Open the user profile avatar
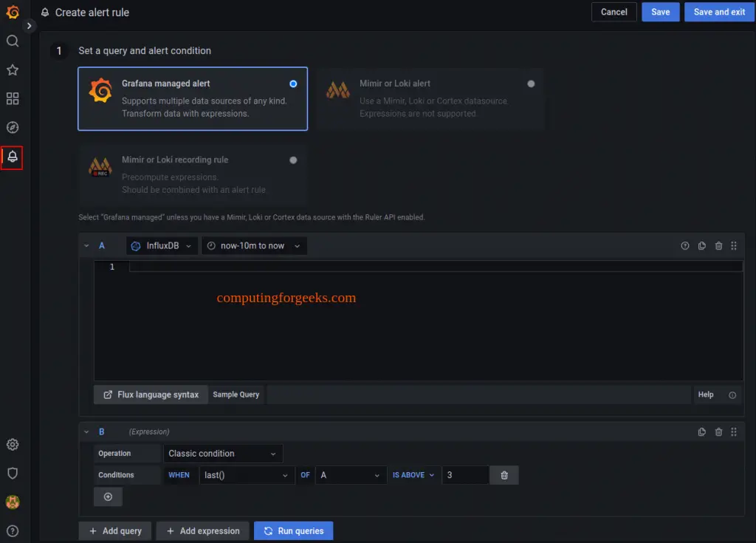Screen dimensions: 756x543 point(13,502)
